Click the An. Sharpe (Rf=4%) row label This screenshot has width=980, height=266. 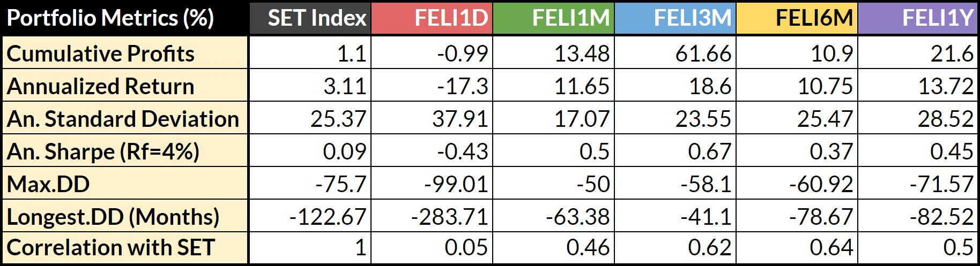(x=124, y=151)
